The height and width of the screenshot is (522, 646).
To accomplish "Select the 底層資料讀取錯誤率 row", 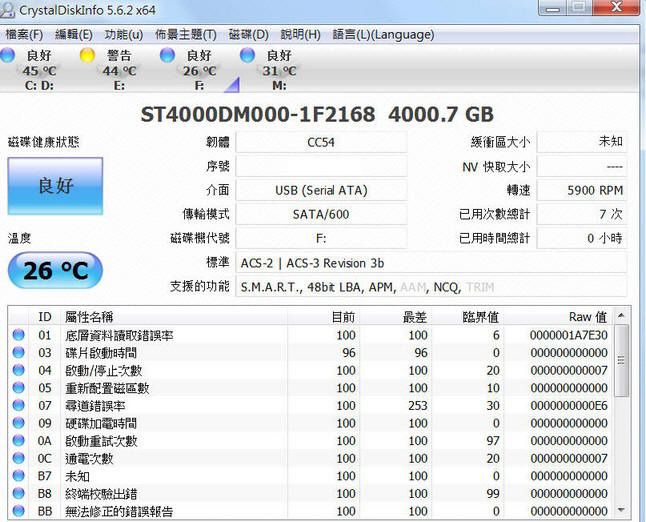I will tap(311, 335).
